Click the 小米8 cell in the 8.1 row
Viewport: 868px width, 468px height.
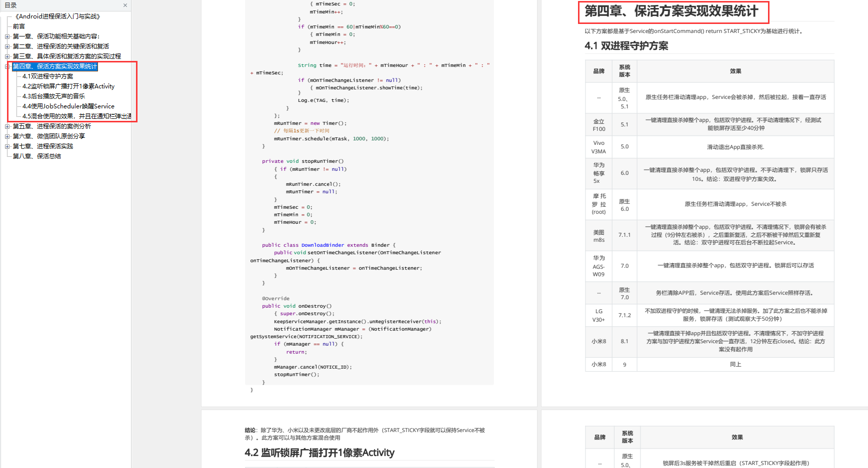599,342
